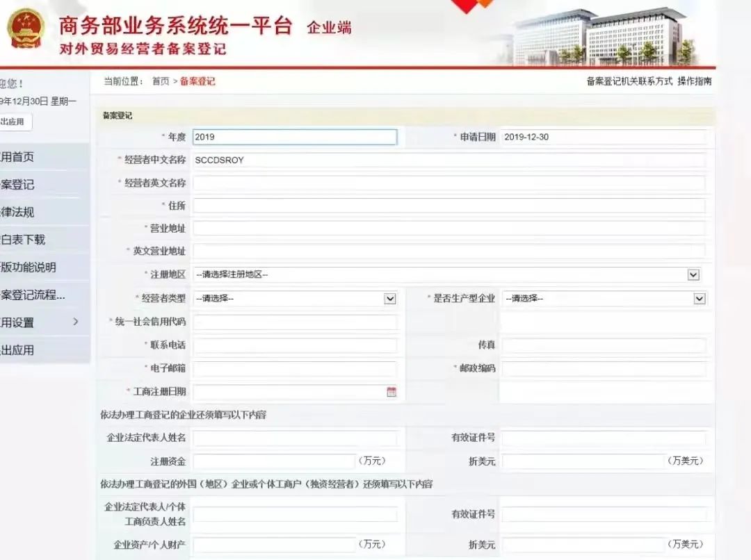Open the 经营者类型 dropdown
751x560 pixels.
point(389,299)
